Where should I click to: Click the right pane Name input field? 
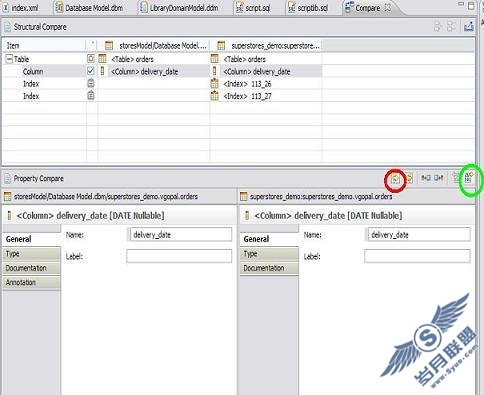[x=417, y=235]
